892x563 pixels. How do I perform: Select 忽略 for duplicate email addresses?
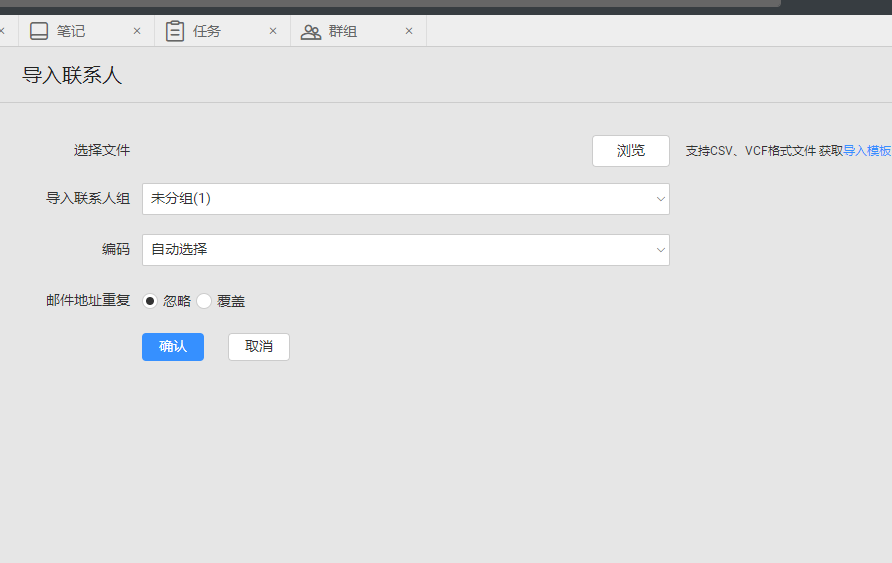click(150, 301)
